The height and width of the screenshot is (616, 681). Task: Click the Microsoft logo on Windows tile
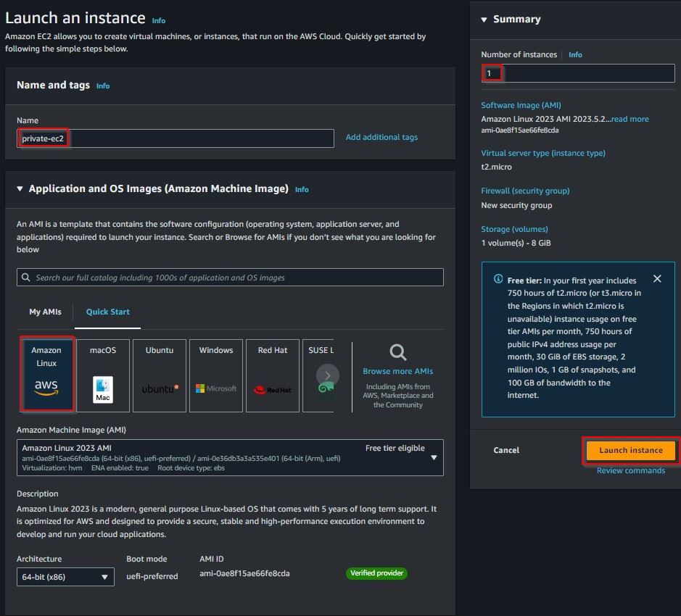[216, 388]
